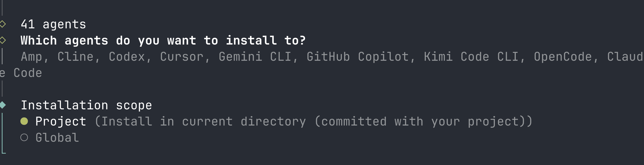Click the hollow diamond beside "41 agents"
Image resolution: width=644 pixels, height=165 pixels.
[3, 24]
